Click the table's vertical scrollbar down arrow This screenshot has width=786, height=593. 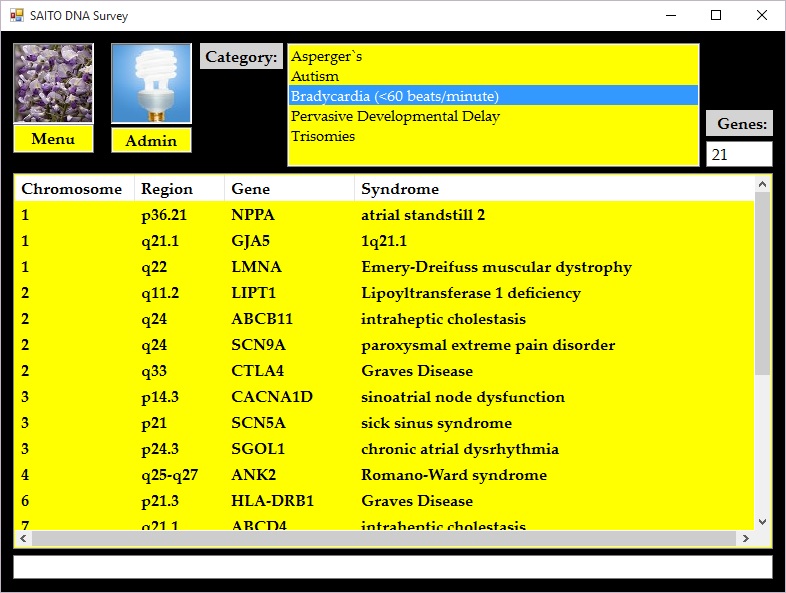pyautogui.click(x=762, y=522)
